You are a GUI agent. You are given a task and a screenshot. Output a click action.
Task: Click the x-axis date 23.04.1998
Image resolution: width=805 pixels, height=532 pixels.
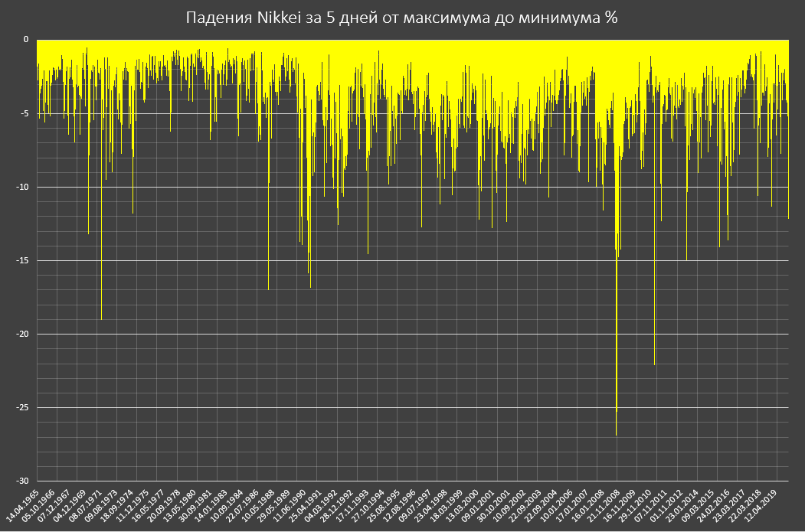coord(430,506)
